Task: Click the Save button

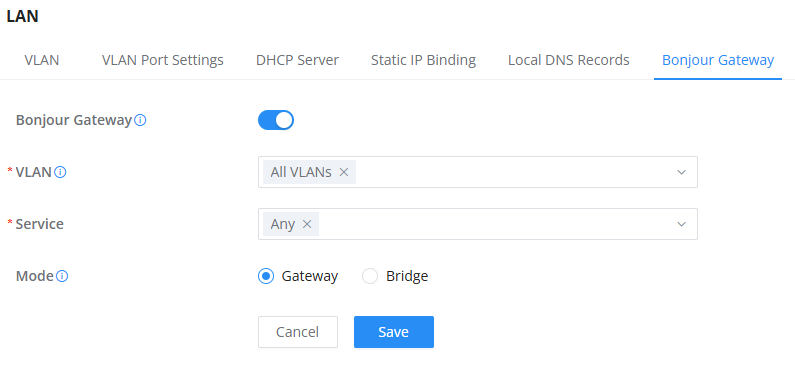Action: (x=393, y=332)
